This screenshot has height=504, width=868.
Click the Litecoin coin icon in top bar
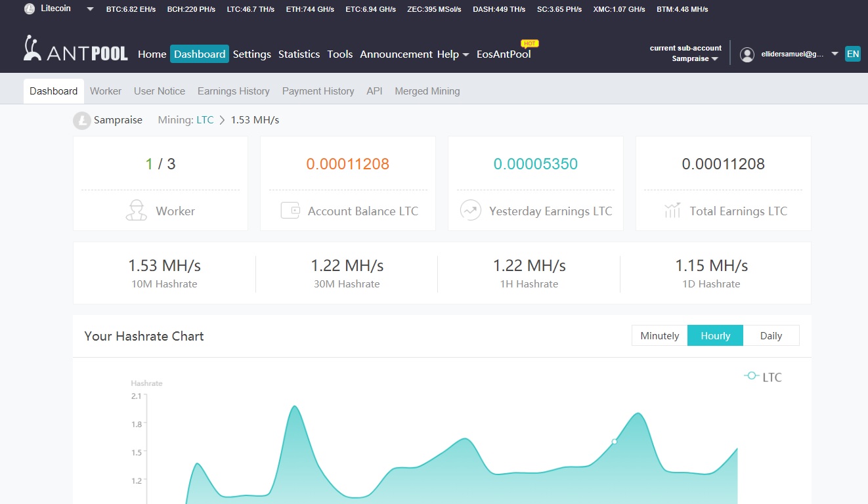click(x=29, y=9)
